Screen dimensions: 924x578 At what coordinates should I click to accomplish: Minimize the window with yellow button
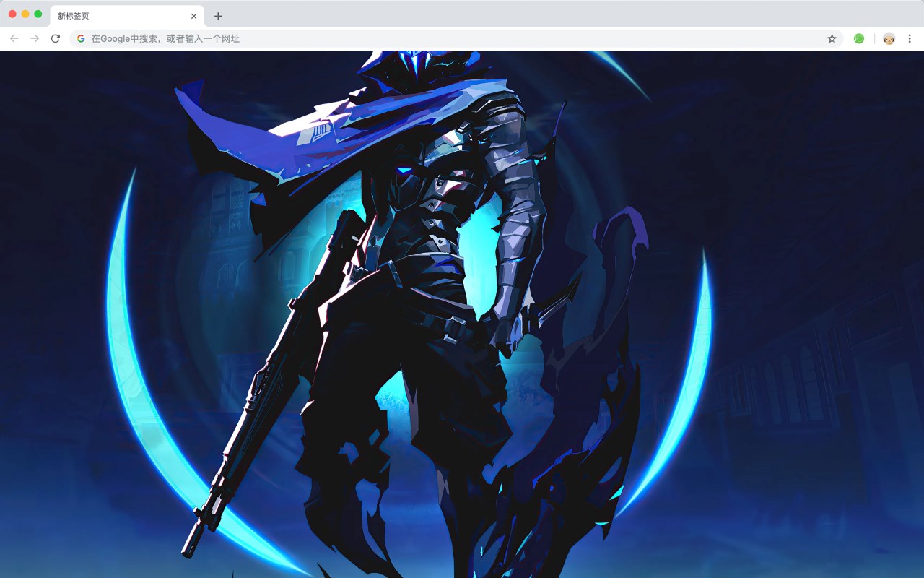point(25,14)
